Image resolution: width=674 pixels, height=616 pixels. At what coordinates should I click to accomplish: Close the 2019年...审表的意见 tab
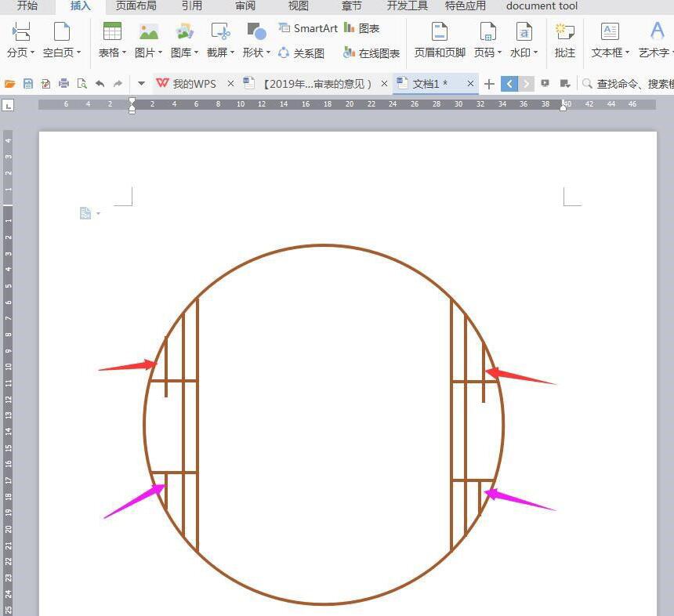coord(384,83)
